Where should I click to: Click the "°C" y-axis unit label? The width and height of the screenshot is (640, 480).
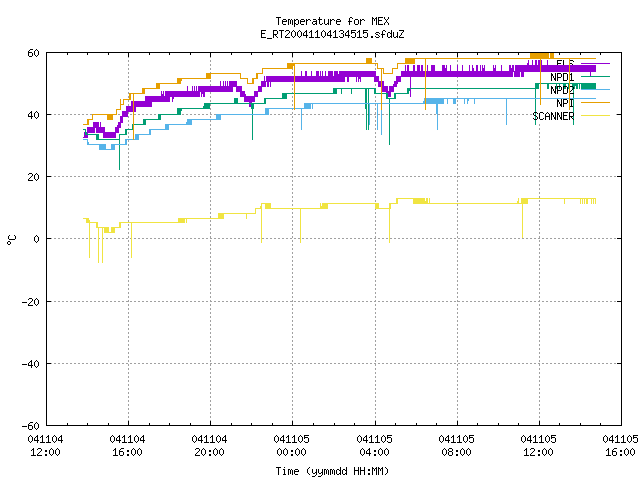click(x=11, y=240)
